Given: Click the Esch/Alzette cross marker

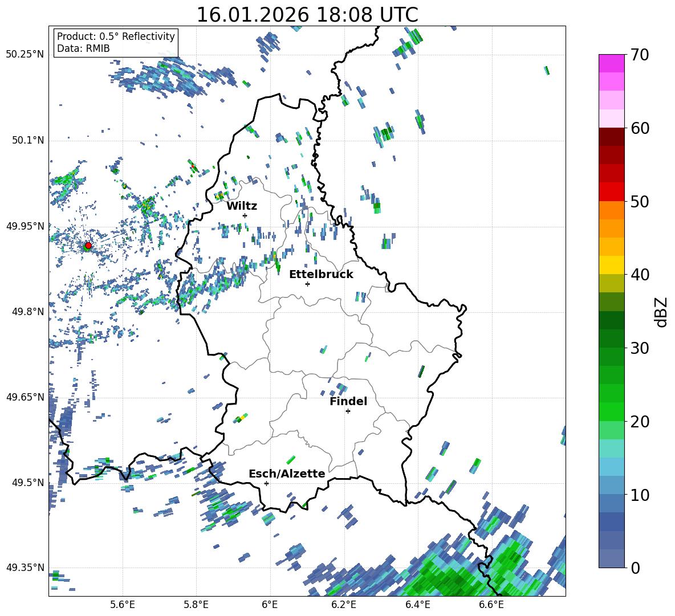Looking at the screenshot, I should tap(266, 483).
